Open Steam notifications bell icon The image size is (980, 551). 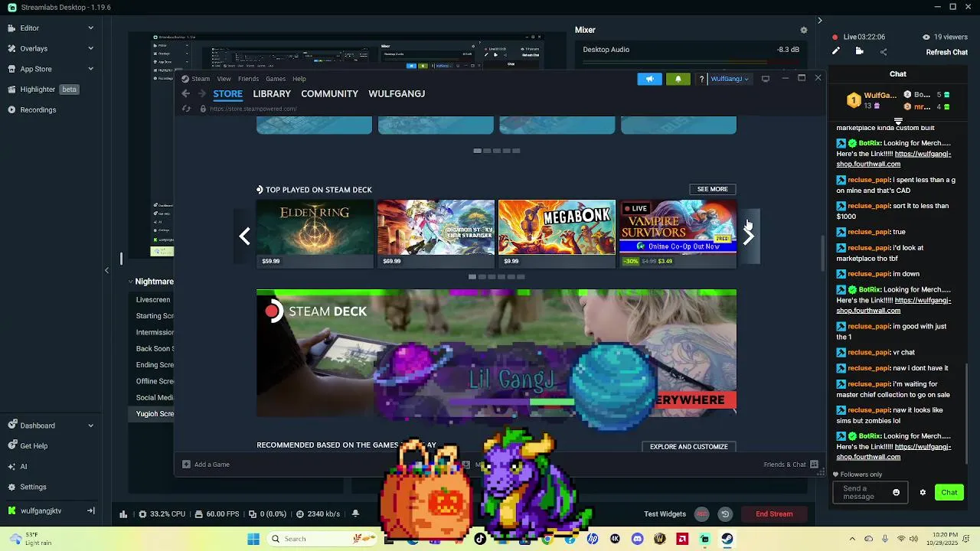pyautogui.click(x=678, y=79)
